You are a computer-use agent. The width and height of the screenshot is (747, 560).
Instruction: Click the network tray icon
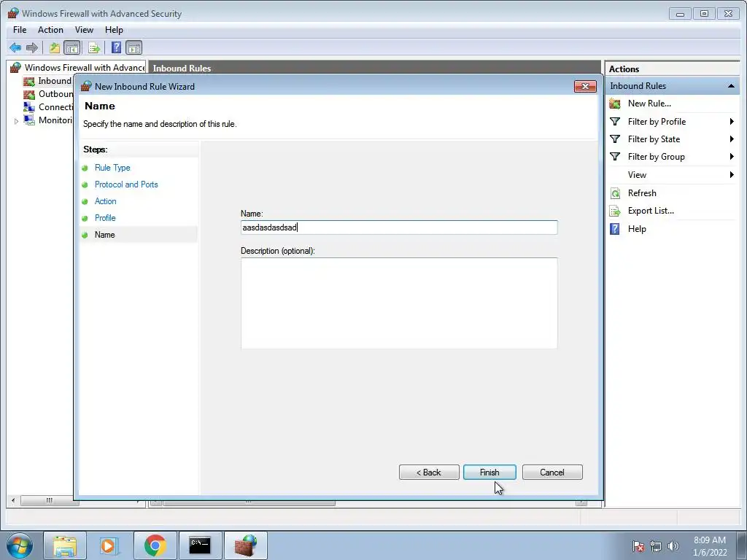[x=656, y=546]
